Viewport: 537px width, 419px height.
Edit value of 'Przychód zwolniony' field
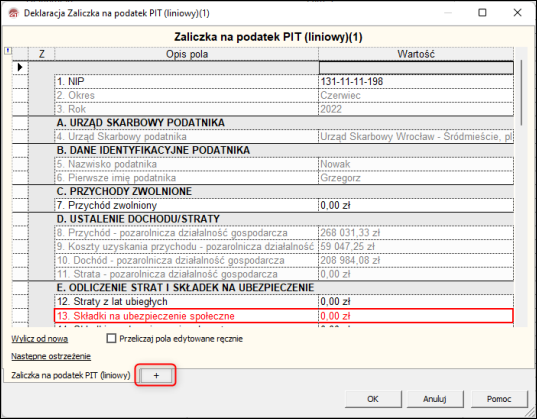point(416,205)
